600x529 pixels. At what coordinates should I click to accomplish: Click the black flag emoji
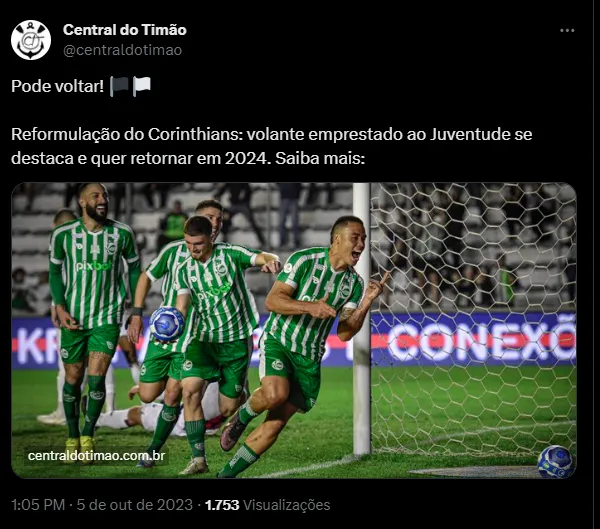point(119,86)
